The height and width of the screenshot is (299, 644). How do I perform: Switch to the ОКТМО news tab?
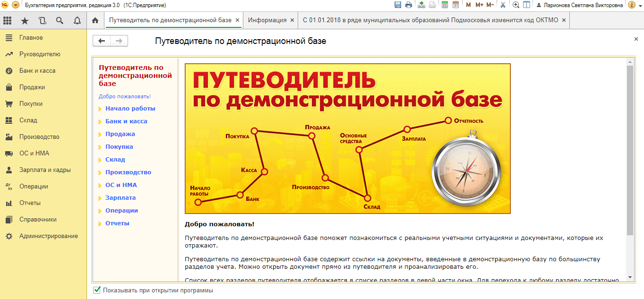[430, 20]
